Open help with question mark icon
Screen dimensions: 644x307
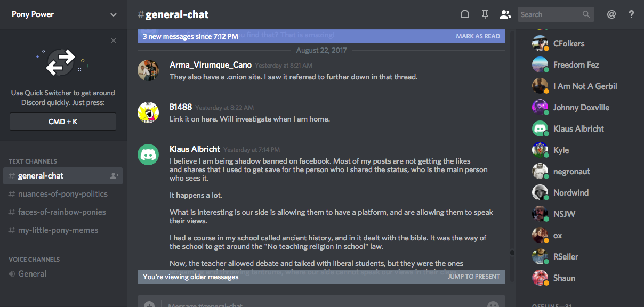tap(631, 14)
